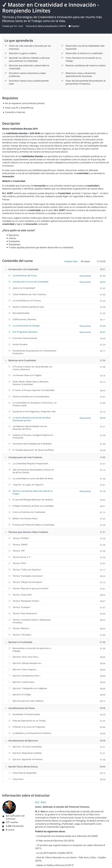
Task: Click Ampliar todo to expand all sections
Action: pyautogui.click(x=71, y=261)
